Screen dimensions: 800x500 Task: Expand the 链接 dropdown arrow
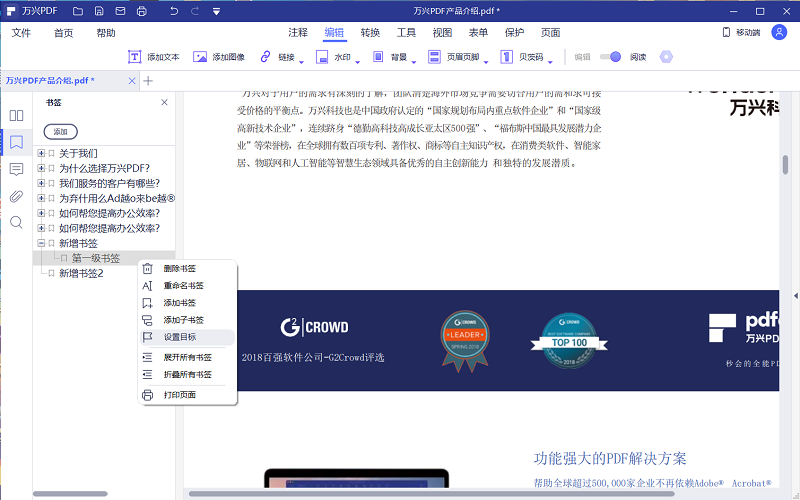(301, 62)
